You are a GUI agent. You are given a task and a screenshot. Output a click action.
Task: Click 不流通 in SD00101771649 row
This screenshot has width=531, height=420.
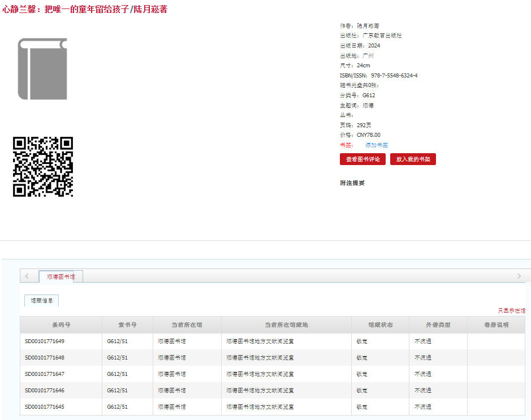(x=422, y=341)
